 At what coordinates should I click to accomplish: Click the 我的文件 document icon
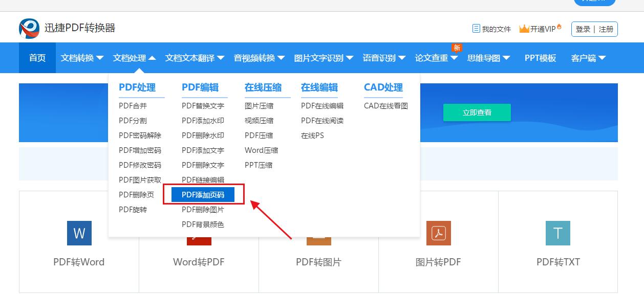(x=476, y=29)
